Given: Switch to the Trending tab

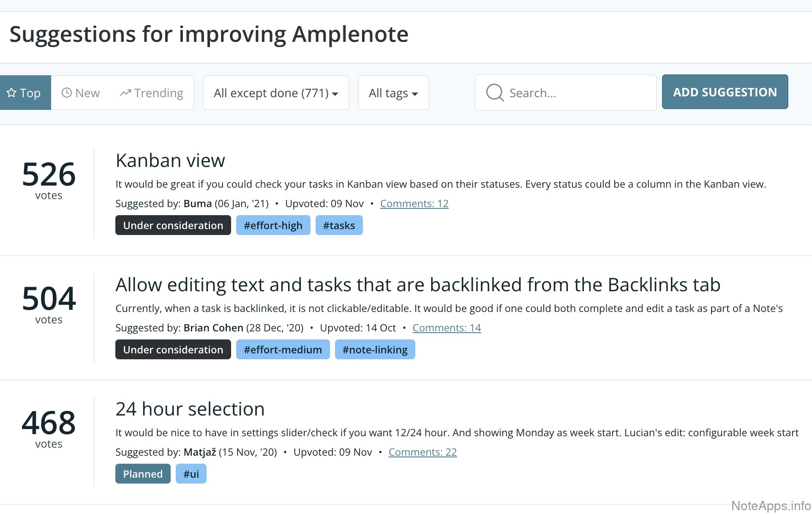Looking at the screenshot, I should (152, 93).
